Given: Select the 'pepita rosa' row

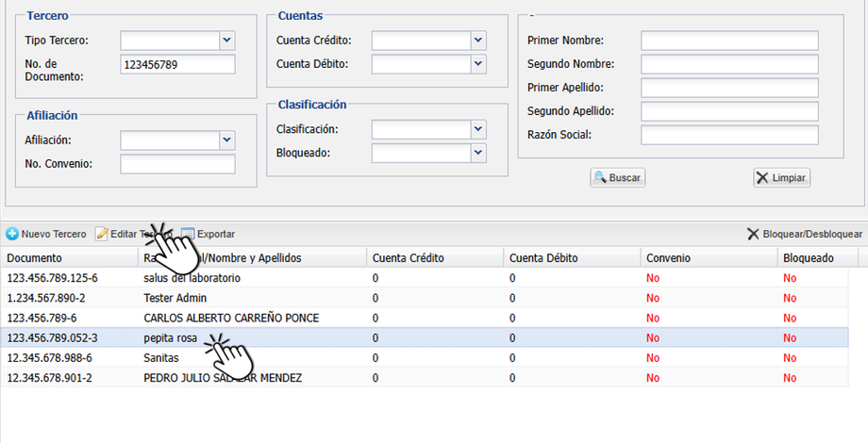Looking at the screenshot, I should click(x=425, y=338).
